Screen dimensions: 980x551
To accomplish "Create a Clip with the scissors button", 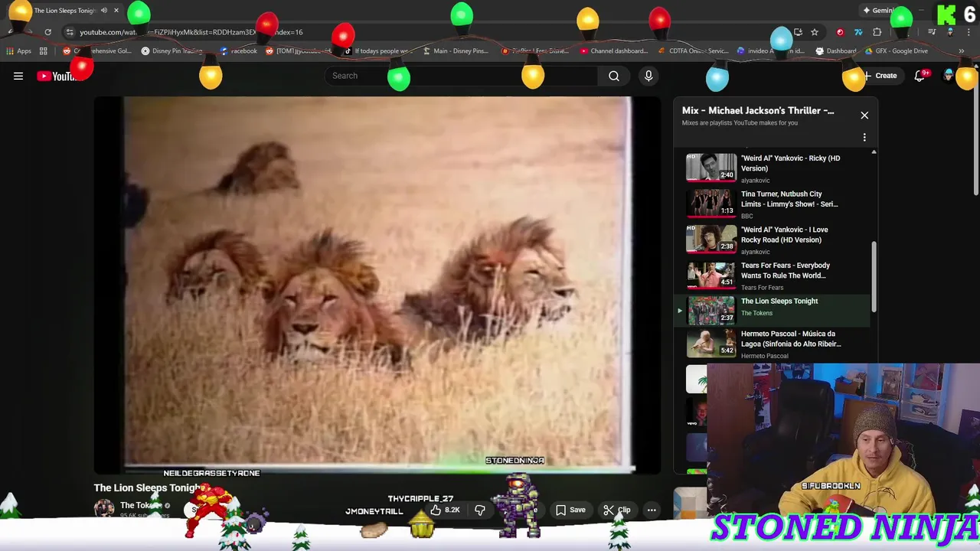I will click(617, 510).
